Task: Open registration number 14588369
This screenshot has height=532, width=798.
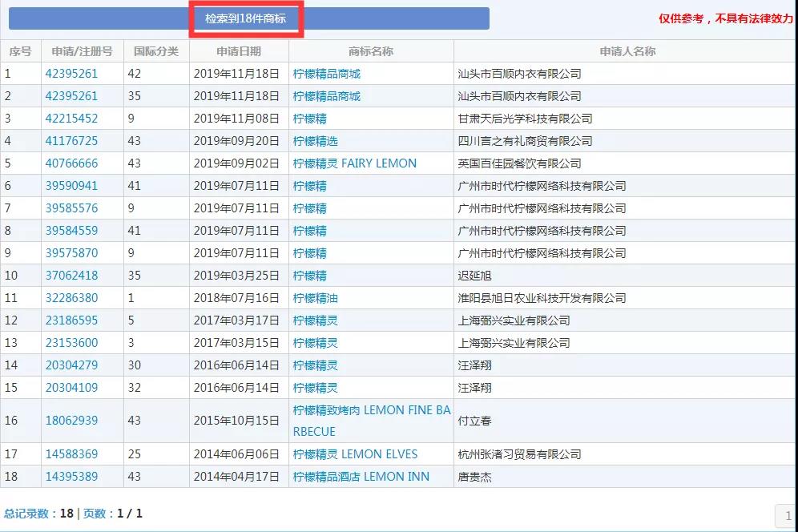Action: tap(71, 454)
